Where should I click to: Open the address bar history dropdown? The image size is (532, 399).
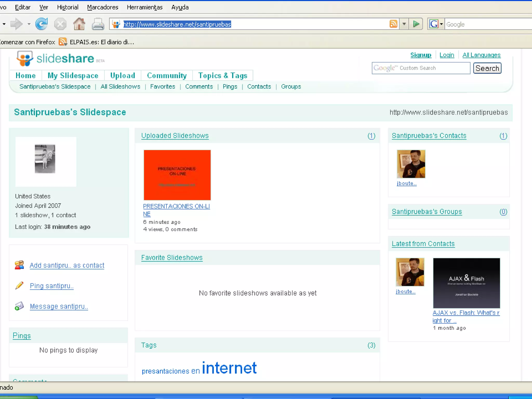404,24
